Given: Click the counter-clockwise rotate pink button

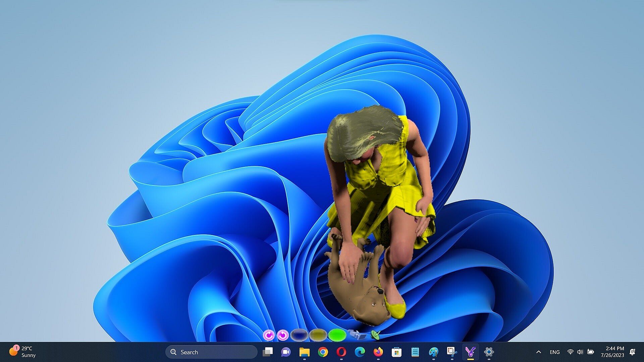Looking at the screenshot, I should [283, 335].
